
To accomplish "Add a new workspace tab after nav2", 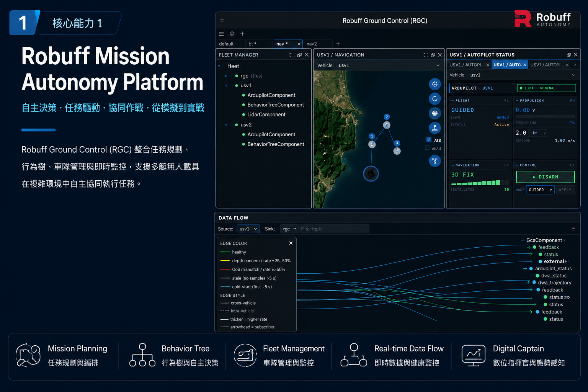I will click(x=338, y=44).
